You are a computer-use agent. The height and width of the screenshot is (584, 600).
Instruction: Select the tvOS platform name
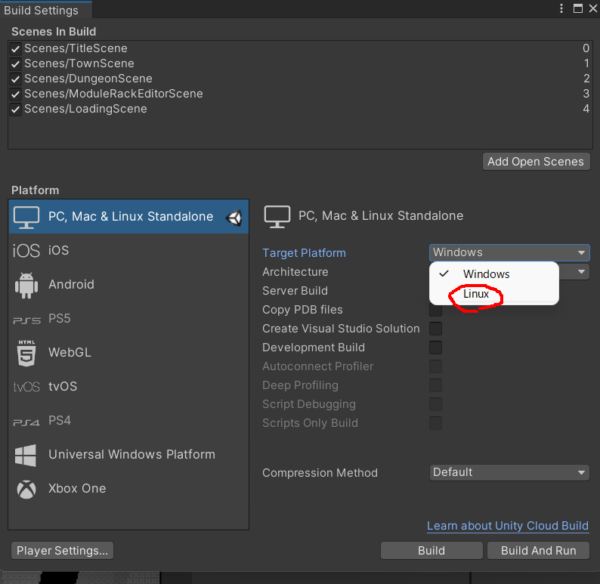tap(63, 387)
